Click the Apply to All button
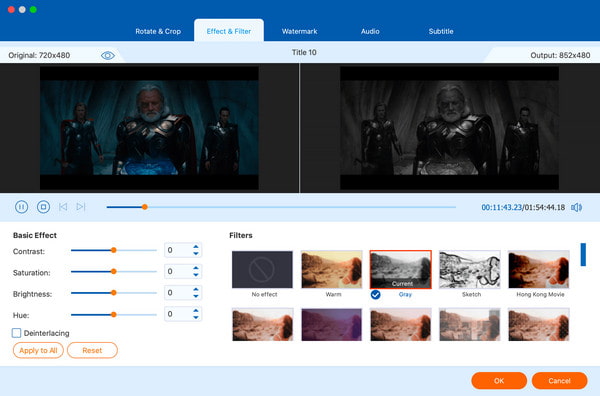 pos(38,350)
